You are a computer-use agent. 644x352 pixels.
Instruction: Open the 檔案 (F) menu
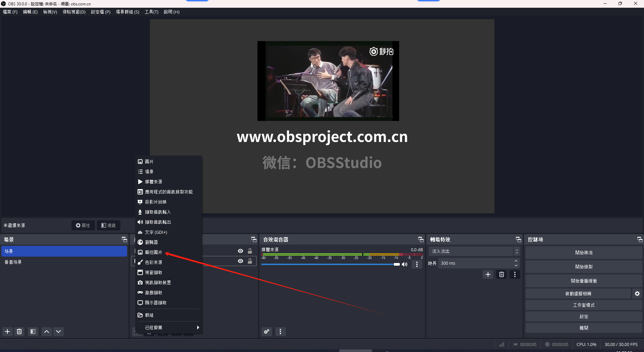coord(10,12)
